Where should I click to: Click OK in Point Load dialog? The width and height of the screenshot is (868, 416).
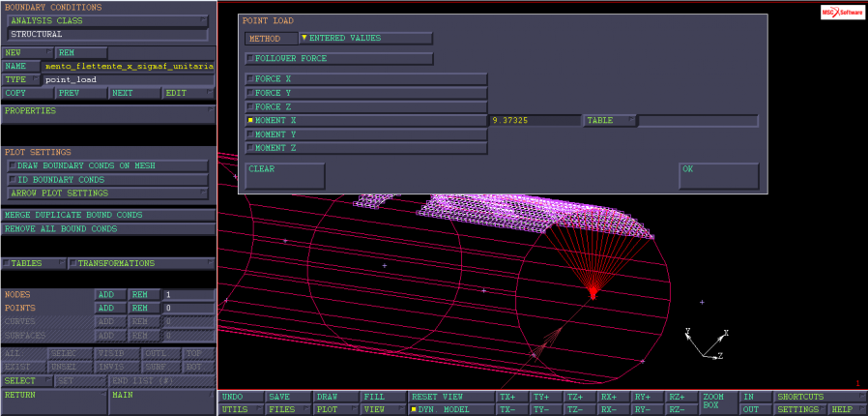(x=718, y=176)
